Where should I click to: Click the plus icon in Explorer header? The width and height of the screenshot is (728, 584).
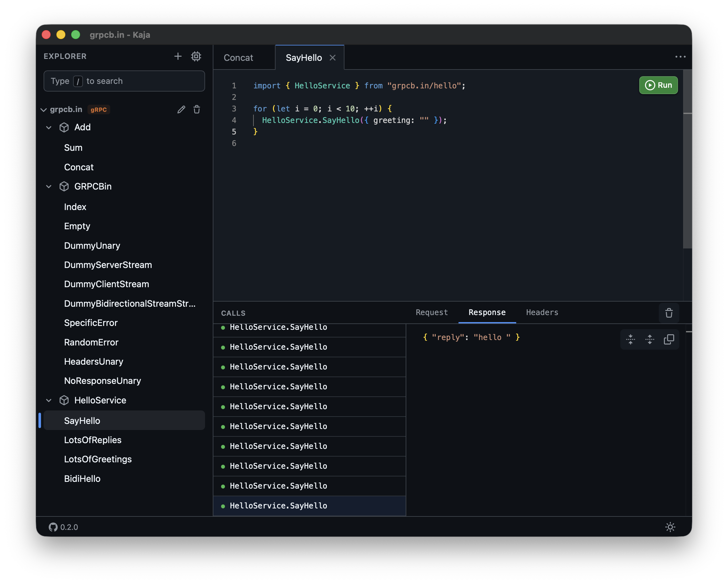pos(178,56)
